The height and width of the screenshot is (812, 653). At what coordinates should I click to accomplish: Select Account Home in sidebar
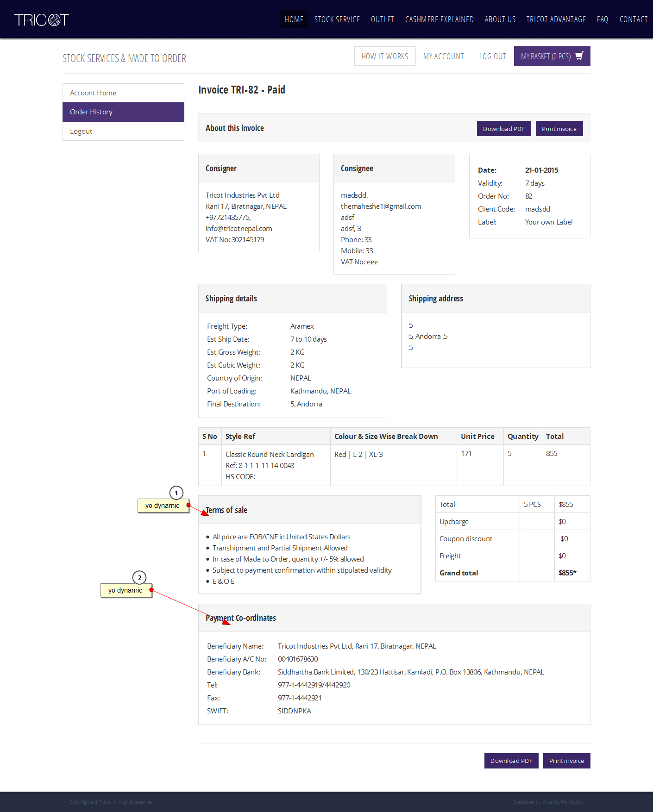93,93
